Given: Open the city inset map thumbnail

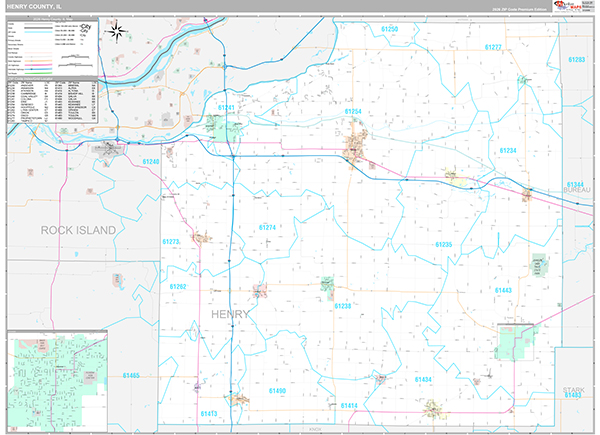Looking at the screenshot, I should [x=57, y=381].
